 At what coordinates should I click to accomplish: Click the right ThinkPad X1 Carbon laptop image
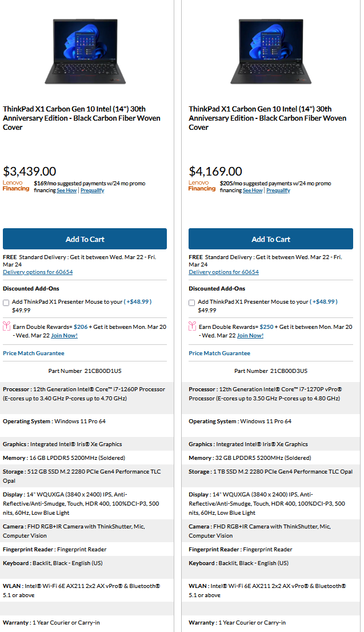coord(271,51)
